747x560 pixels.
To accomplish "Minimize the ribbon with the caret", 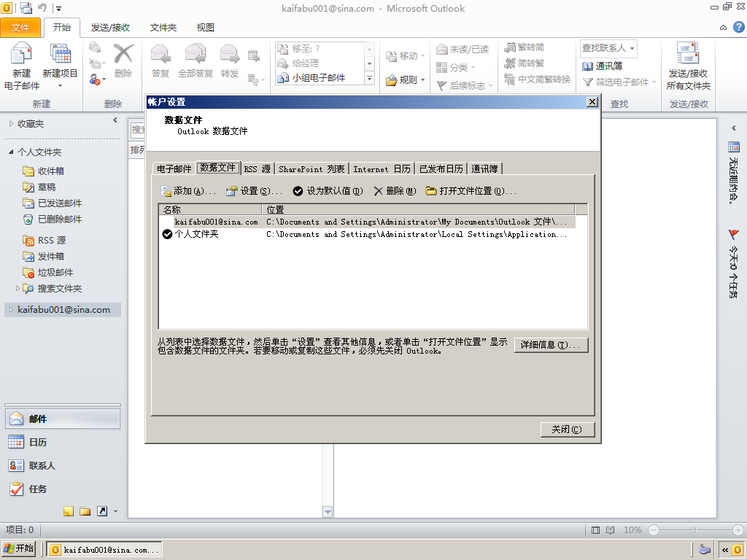I will pos(723,28).
